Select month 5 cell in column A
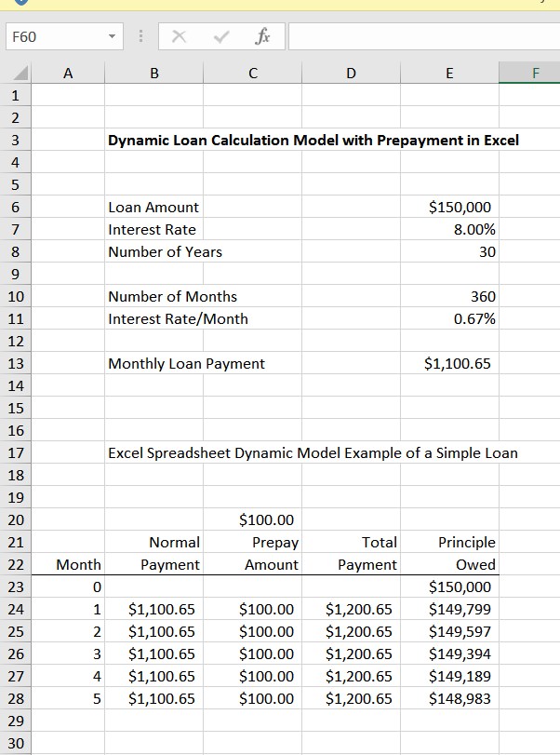This screenshot has height=755, width=560. (x=68, y=698)
